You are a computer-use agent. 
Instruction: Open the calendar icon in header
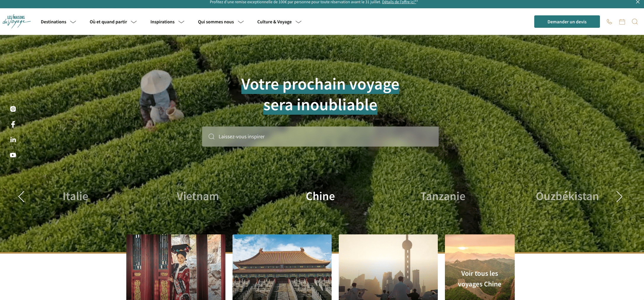(x=622, y=22)
